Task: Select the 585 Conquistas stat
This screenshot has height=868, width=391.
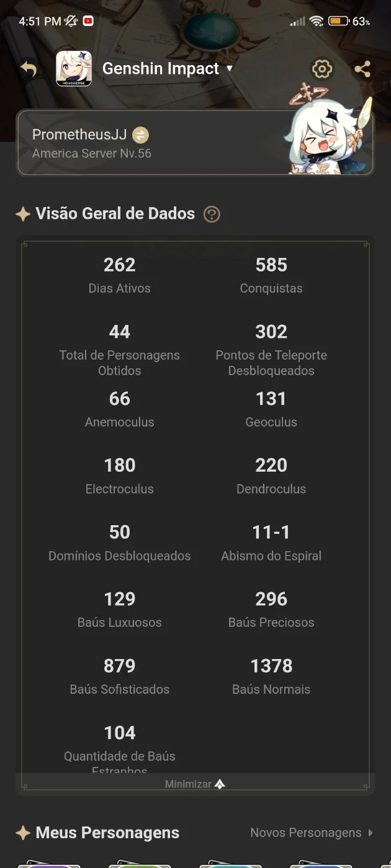Action: (x=271, y=275)
